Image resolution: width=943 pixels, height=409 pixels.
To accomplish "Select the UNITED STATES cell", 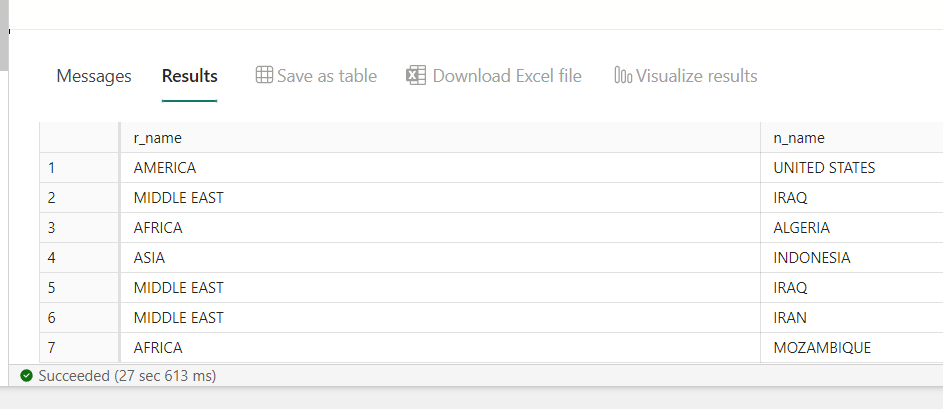I will click(x=824, y=168).
